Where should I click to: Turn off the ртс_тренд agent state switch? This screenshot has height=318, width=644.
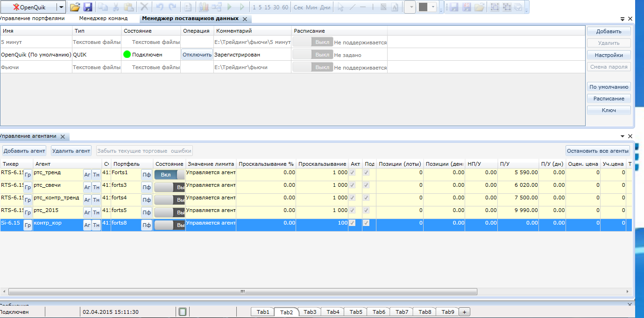(169, 175)
